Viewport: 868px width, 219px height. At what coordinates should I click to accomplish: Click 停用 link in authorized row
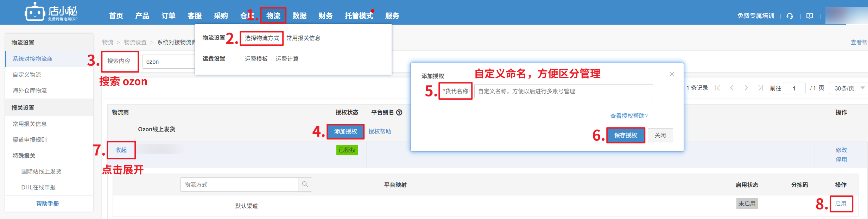point(841,159)
